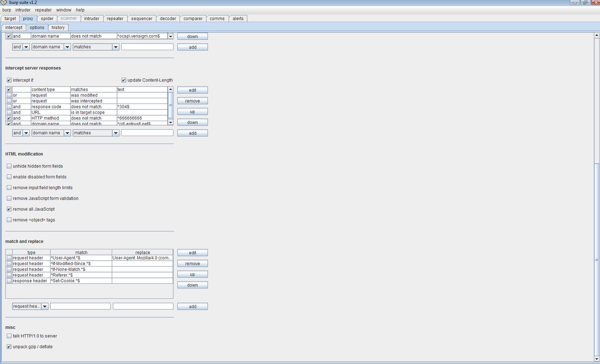Screen dimensions: 600x364
Task: Open the repeater menu
Action: click(43, 10)
